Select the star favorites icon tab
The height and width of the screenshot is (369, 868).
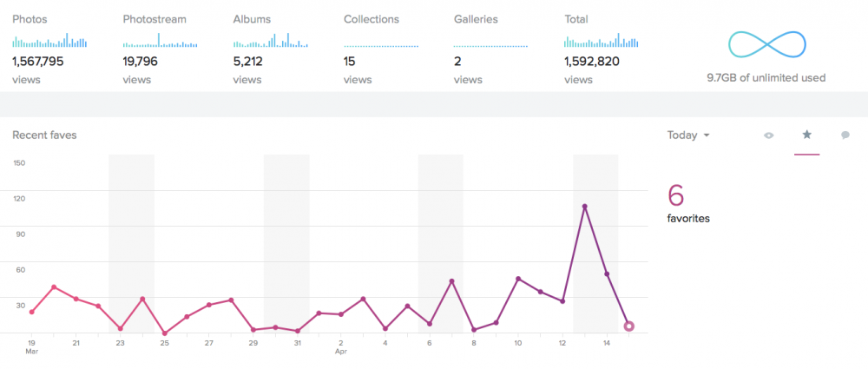(806, 135)
